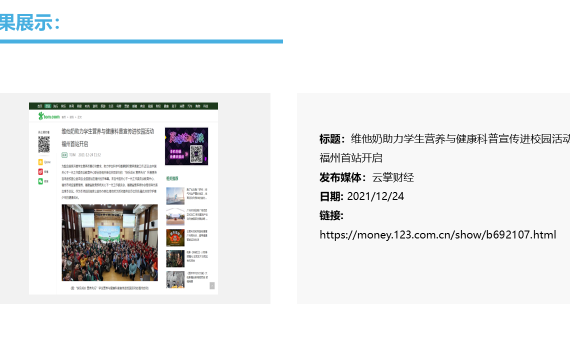Click the back-to-top arrow icon
Image resolution: width=570 pixels, height=360 pixels.
pos(212,285)
